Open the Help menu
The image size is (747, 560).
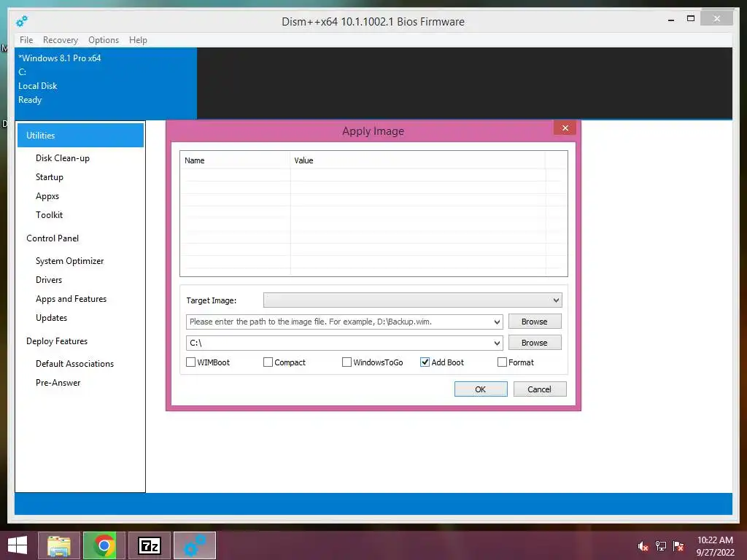138,40
